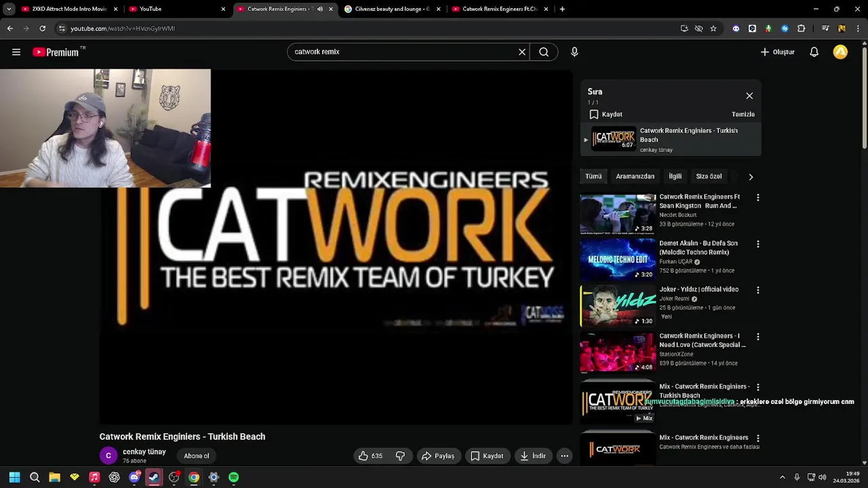Clear the search box text
The height and width of the screenshot is (488, 868).
tap(522, 52)
